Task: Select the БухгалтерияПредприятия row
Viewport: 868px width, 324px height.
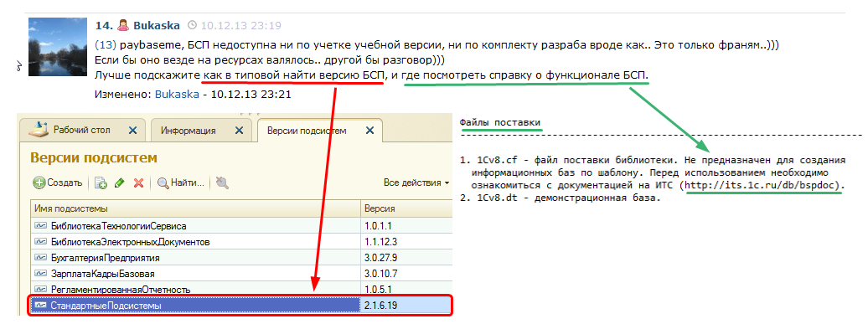Action: 241,258
